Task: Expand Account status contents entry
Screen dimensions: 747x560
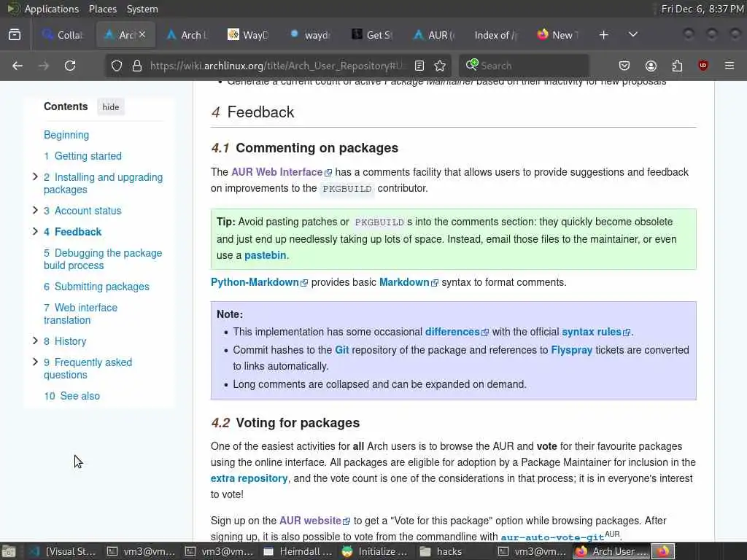Action: pos(35,211)
